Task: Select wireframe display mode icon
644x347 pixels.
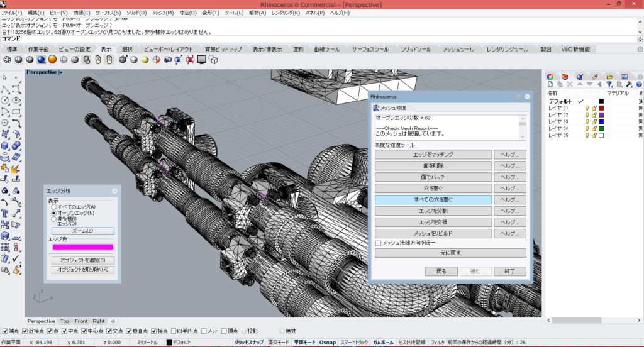Action: coord(8,60)
